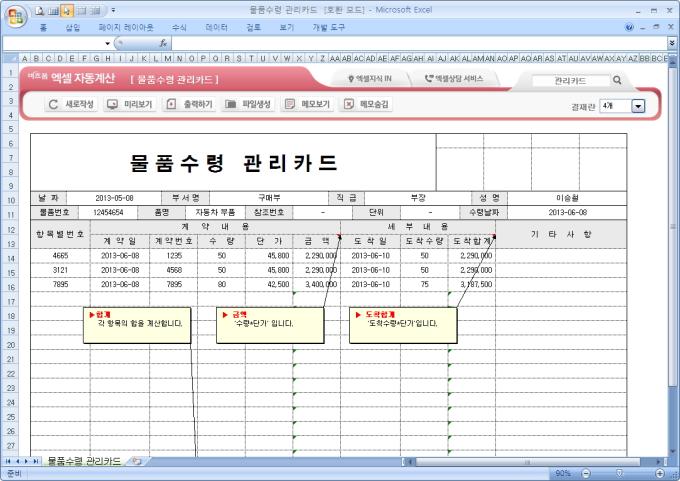This screenshot has width=680, height=481.
Task: Open the 홈 ribbon tab
Action: [43, 27]
